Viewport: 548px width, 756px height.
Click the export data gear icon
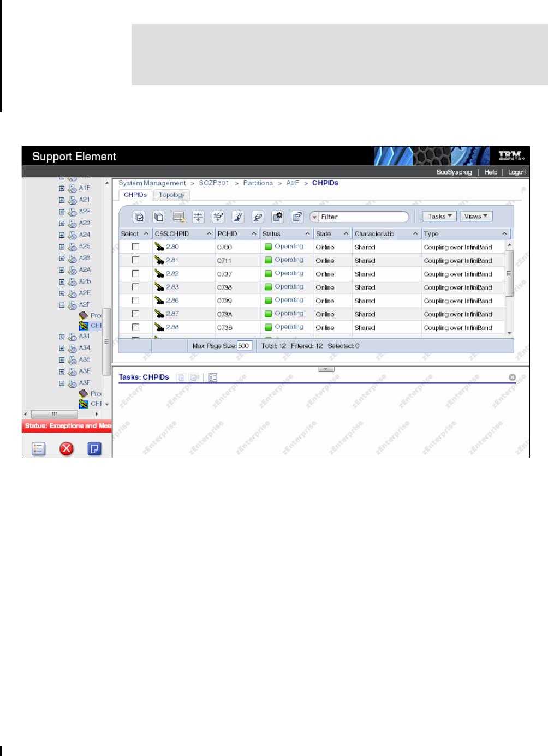click(x=278, y=217)
